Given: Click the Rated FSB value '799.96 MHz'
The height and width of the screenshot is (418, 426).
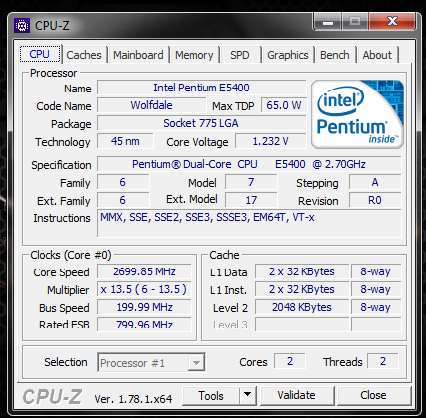Looking at the screenshot, I should click(144, 324).
